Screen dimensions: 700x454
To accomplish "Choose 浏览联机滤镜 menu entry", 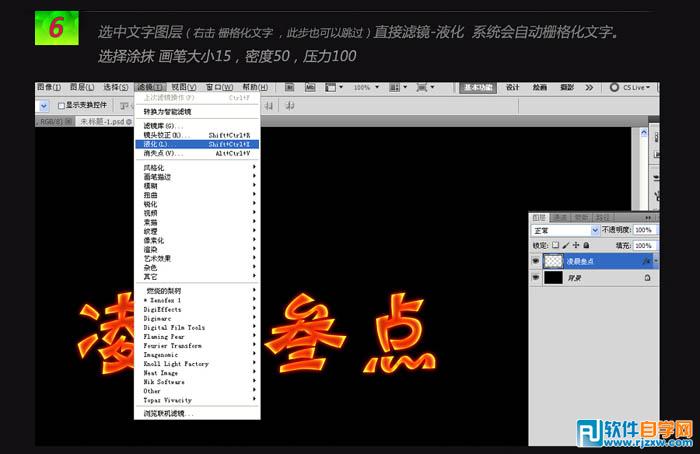I will (197, 413).
